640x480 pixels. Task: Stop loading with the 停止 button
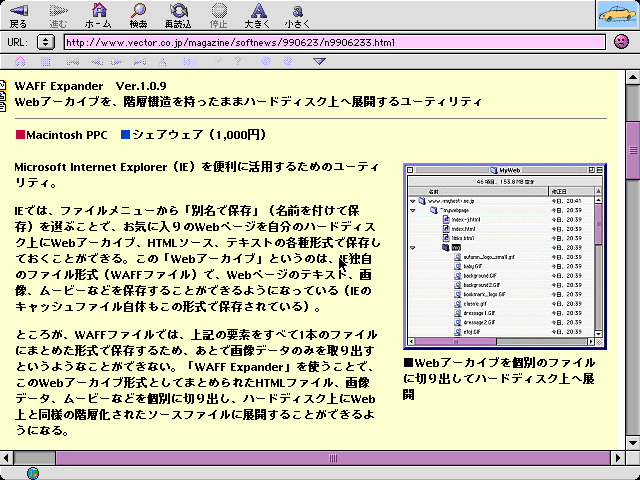218,16
